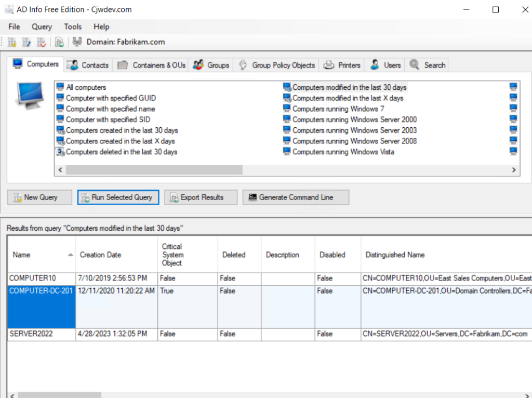Click the Export Results button
Screen dimensions: 532x398
[x=201, y=197]
